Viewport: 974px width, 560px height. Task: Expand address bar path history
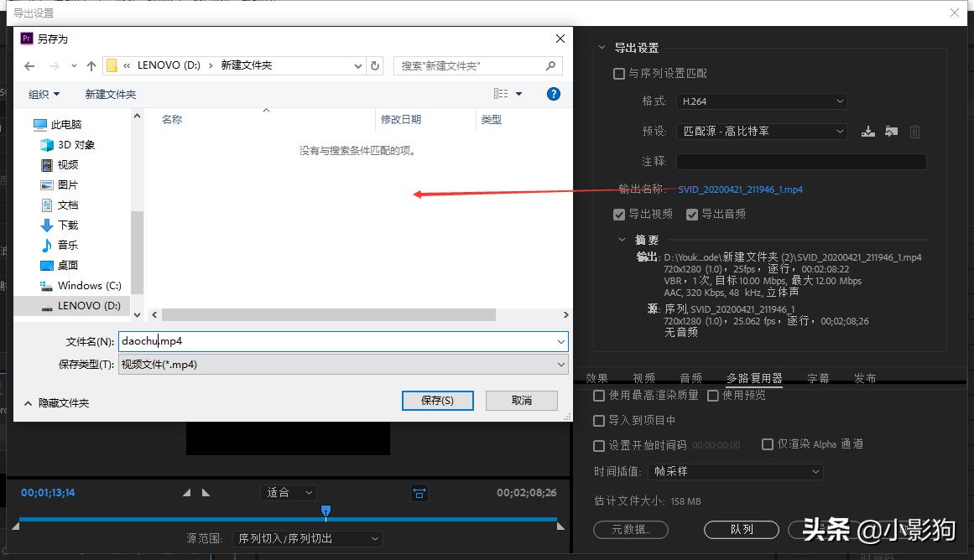pyautogui.click(x=357, y=66)
